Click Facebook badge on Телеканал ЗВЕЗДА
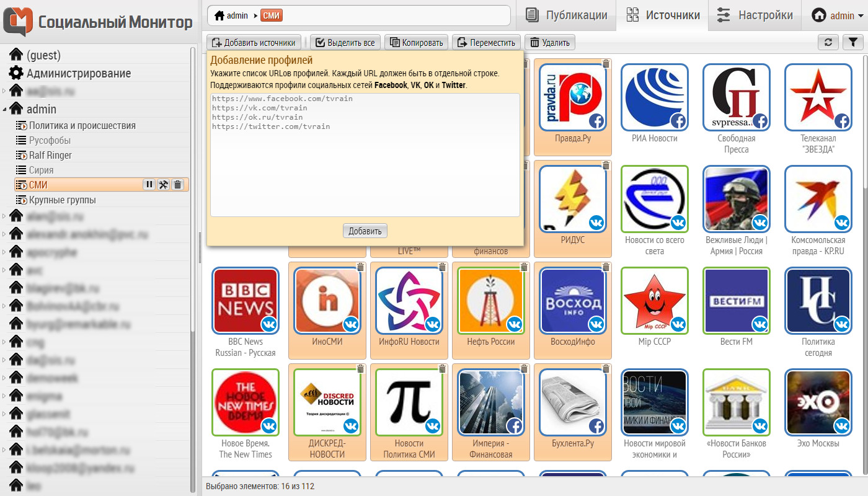This screenshot has height=496, width=868. (842, 121)
